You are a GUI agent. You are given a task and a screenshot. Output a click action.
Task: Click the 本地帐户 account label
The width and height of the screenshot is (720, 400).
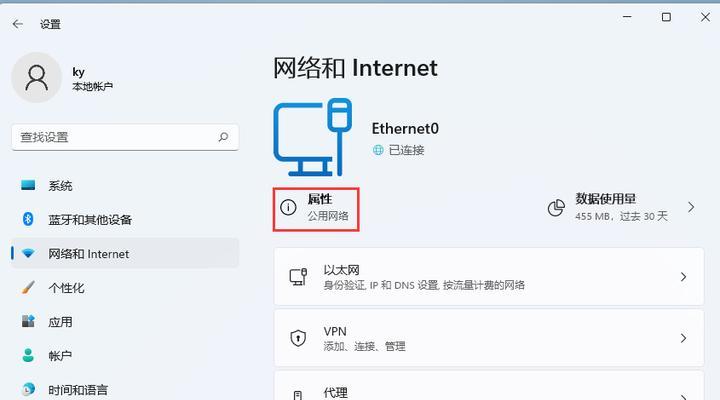(x=92, y=86)
